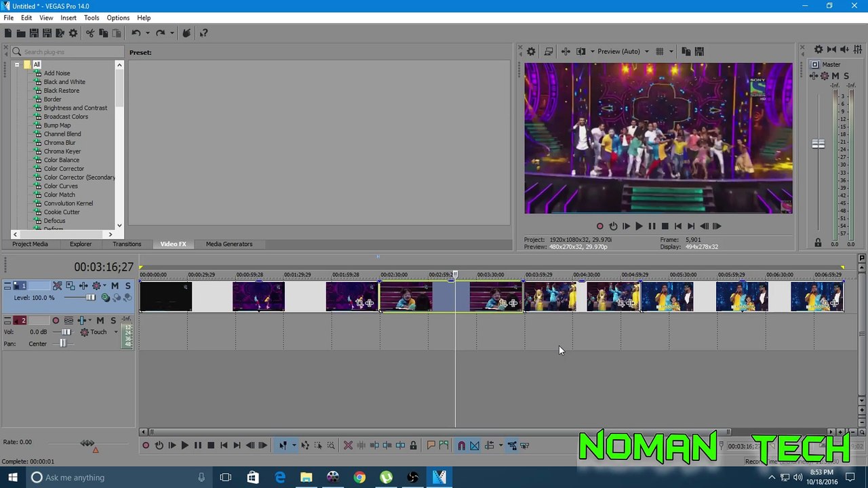Switch to the Project Media tab
The image size is (868, 488).
coord(30,244)
